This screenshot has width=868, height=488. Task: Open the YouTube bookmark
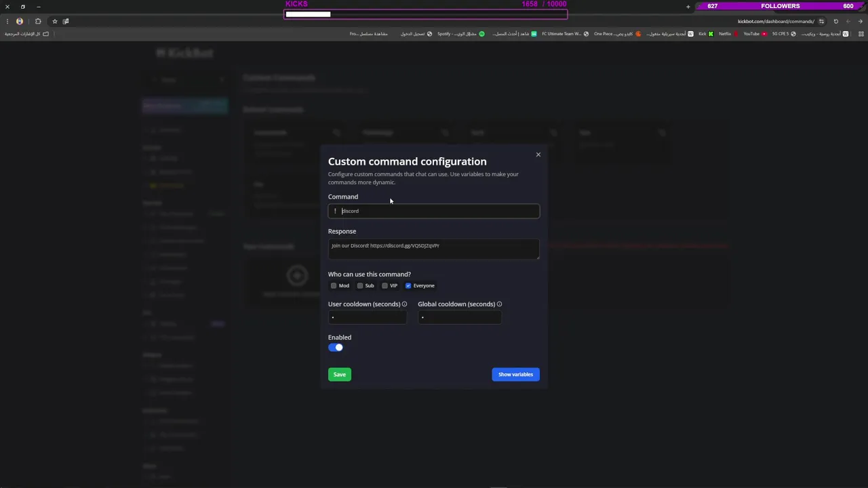755,34
